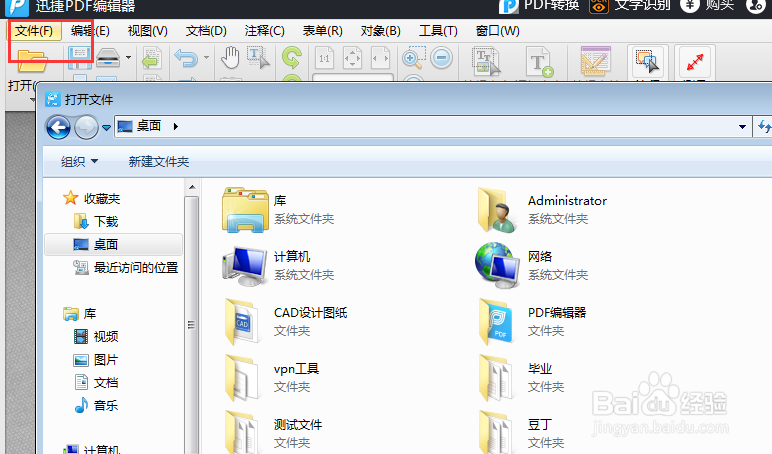Click the fit page icon
Screen dimensions: 772x454
tap(353, 58)
